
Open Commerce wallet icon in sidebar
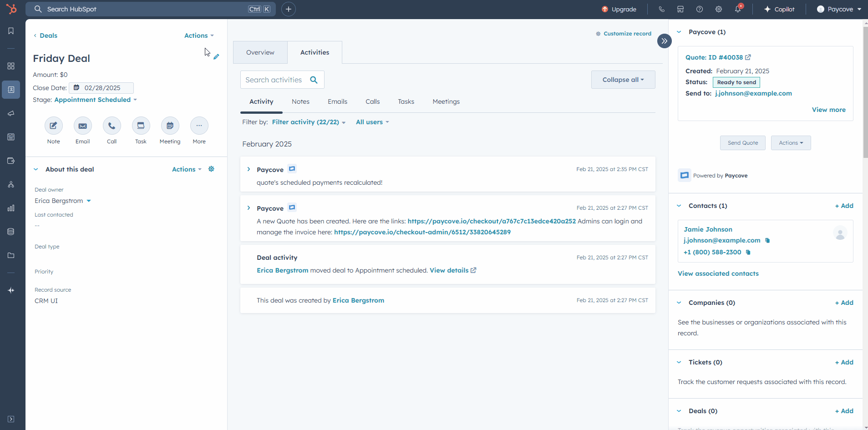point(11,161)
